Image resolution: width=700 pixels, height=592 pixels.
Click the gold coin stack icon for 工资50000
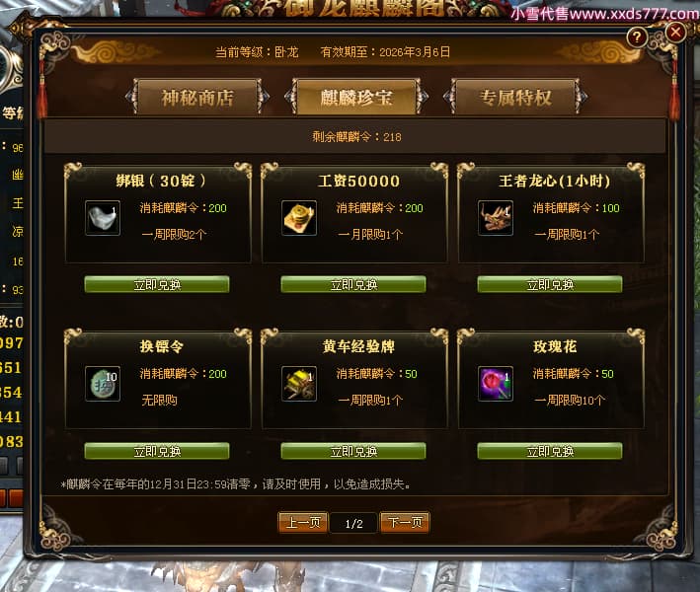coord(299,218)
